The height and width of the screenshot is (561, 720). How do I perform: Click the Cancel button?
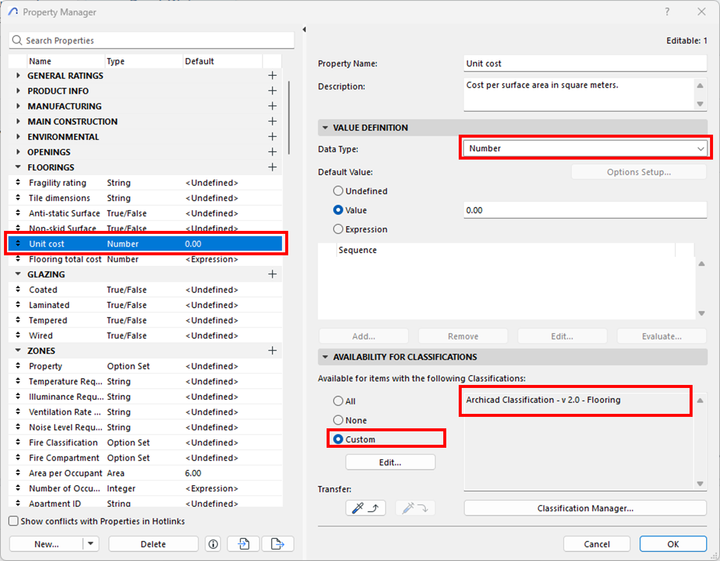click(596, 544)
